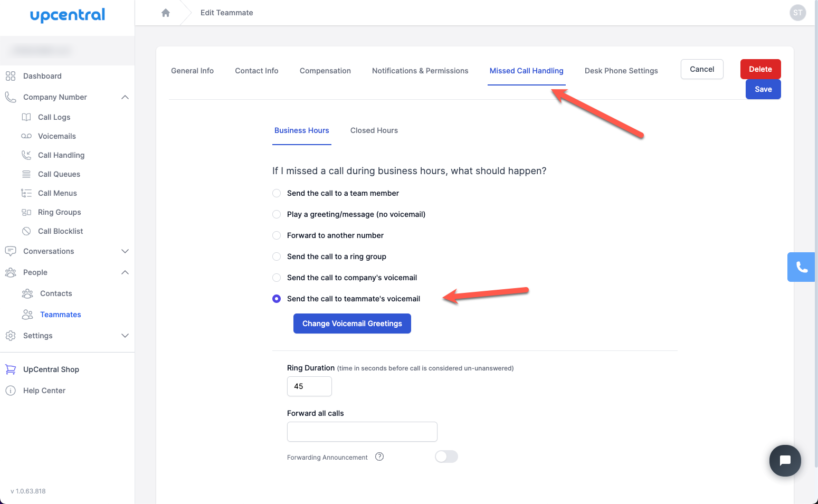Enable the Forwarding Announcement toggle
Screen dimensions: 818x504
[x=446, y=457]
